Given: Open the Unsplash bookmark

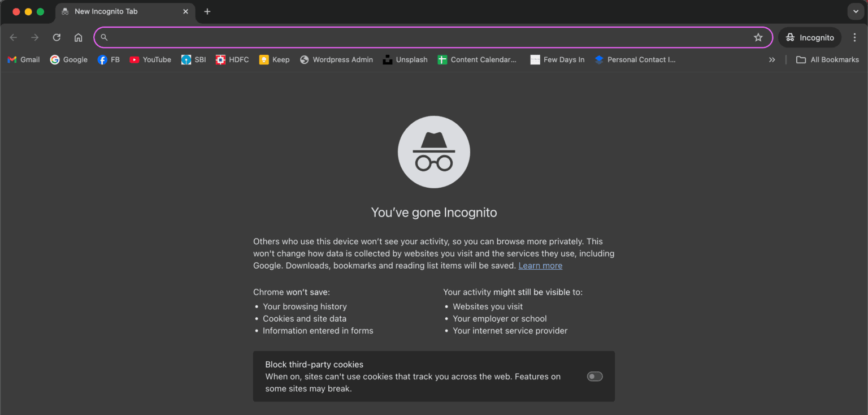Looking at the screenshot, I should 405,59.
